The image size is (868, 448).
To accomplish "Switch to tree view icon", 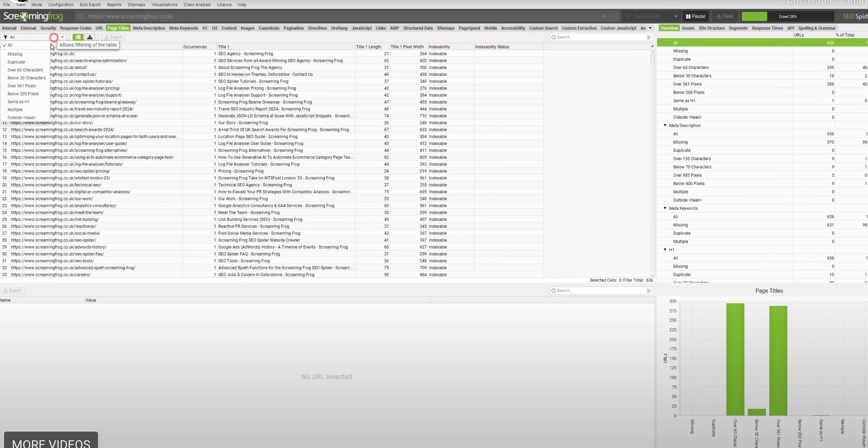I will 89,37.
